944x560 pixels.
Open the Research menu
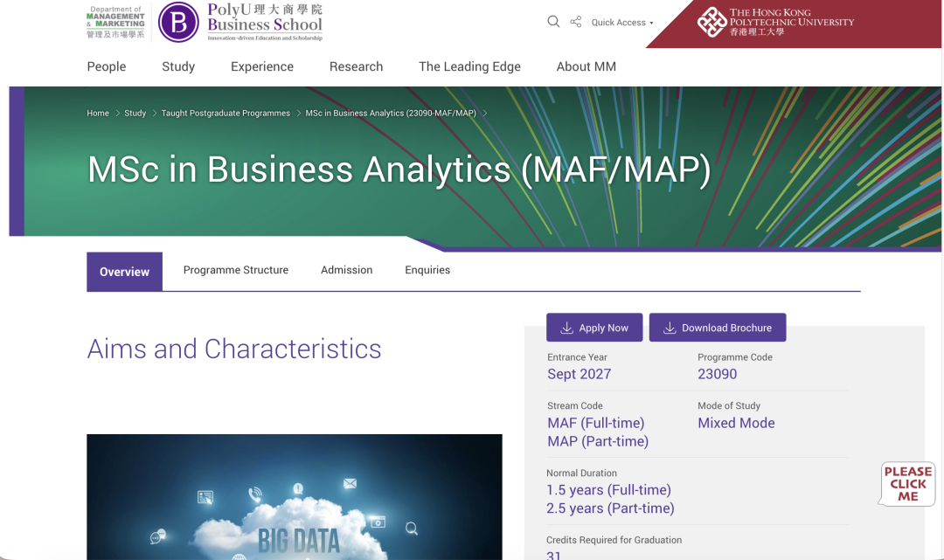click(356, 66)
